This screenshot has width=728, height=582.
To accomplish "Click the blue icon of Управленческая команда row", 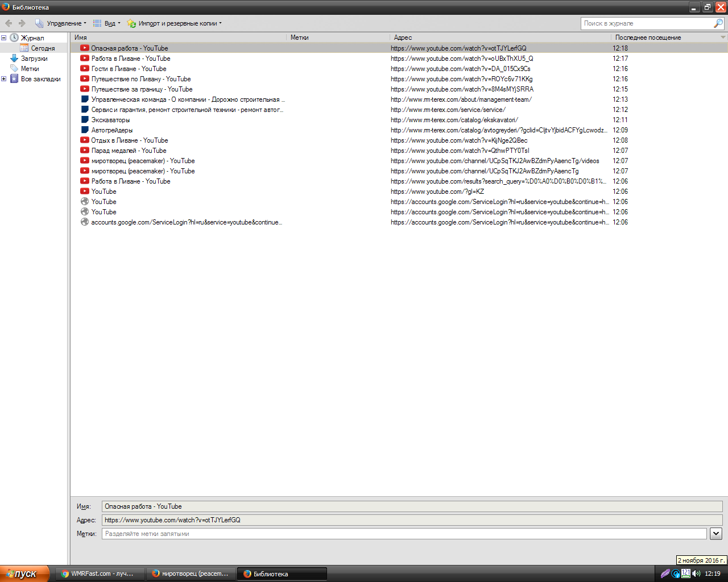I will coord(85,99).
